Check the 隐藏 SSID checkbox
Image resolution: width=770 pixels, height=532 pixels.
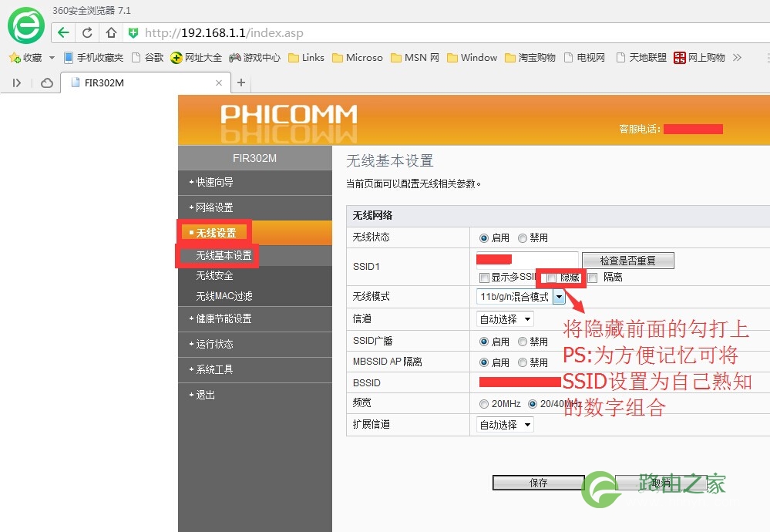pos(551,278)
